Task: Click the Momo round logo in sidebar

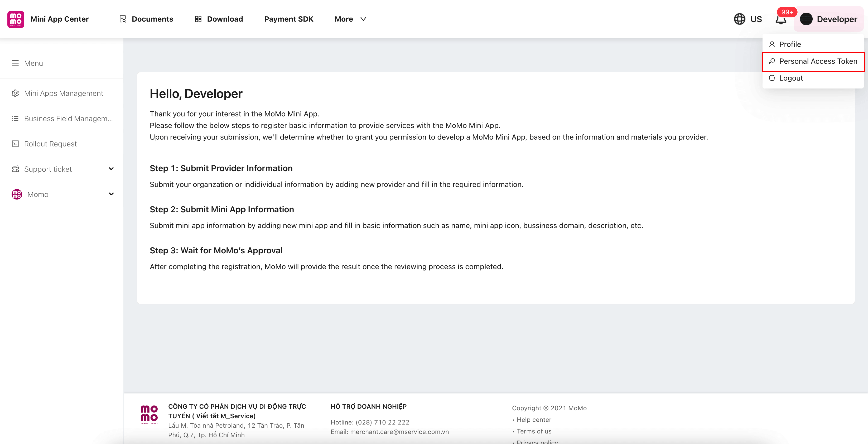Action: click(x=17, y=194)
